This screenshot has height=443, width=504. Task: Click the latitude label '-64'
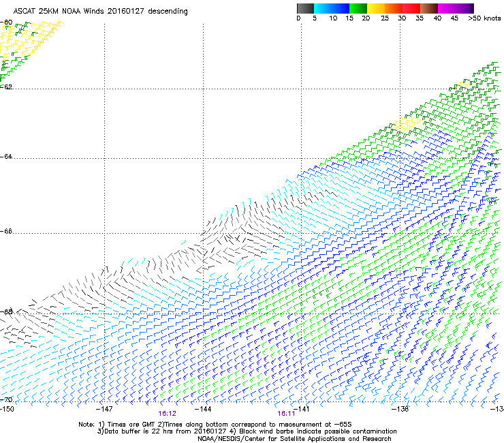pyautogui.click(x=6, y=157)
